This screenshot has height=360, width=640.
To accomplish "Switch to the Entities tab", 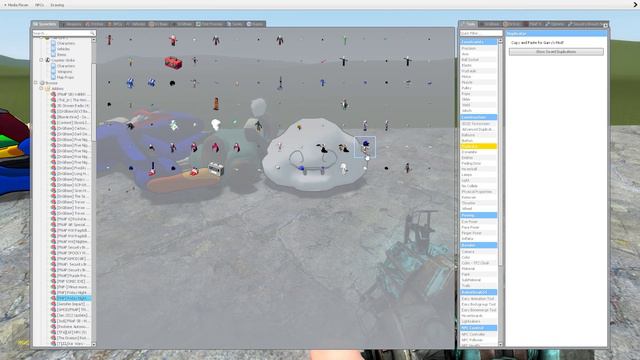I will (95, 24).
